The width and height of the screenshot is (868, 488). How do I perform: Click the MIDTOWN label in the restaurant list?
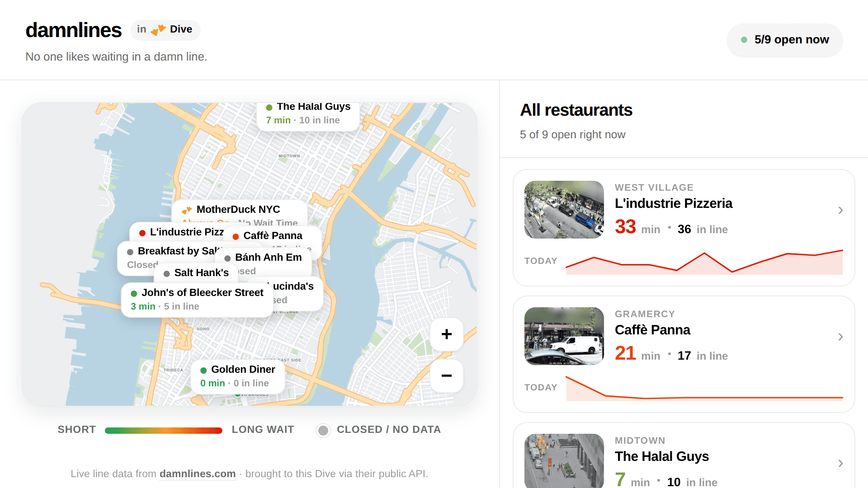click(640, 441)
